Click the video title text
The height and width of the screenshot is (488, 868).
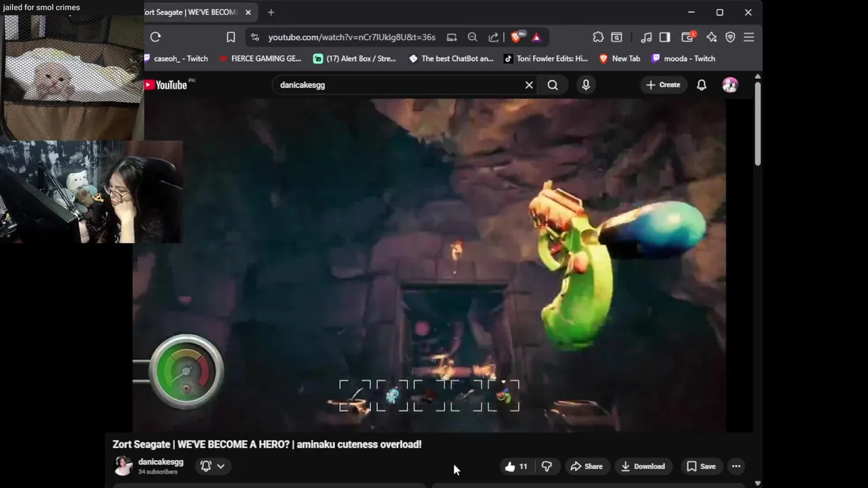coord(267,445)
